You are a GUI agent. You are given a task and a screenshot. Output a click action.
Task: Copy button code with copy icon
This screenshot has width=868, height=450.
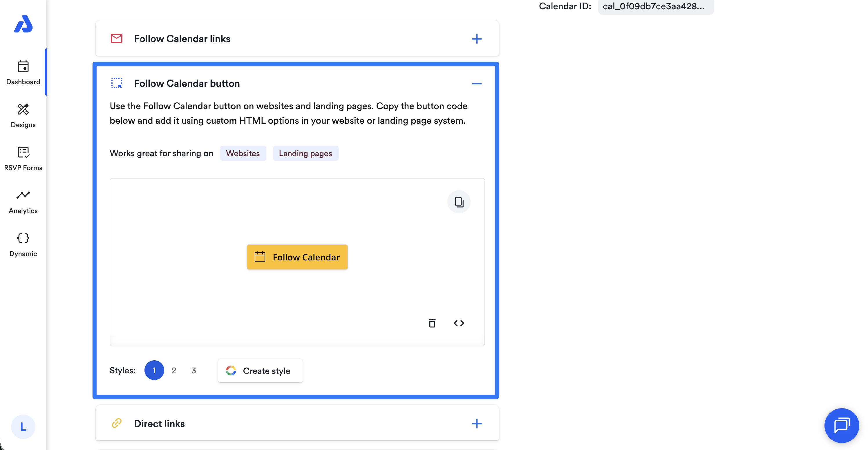coord(459,202)
